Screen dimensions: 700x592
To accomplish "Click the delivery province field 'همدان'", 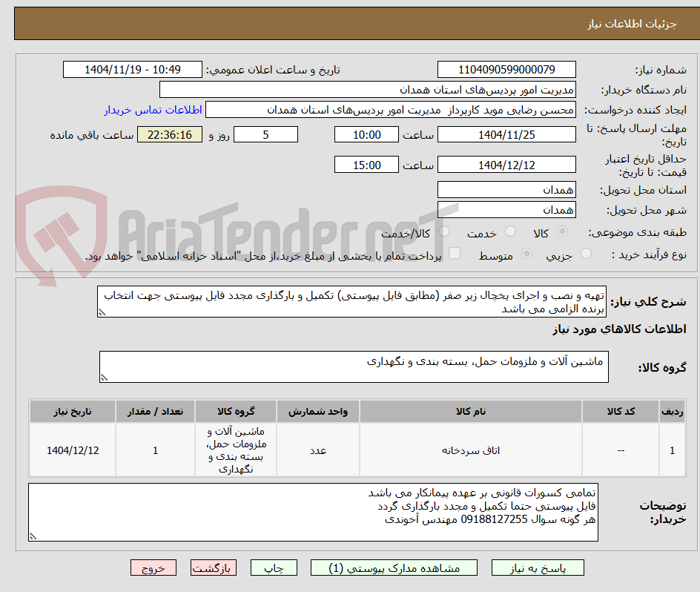I will coord(506,190).
